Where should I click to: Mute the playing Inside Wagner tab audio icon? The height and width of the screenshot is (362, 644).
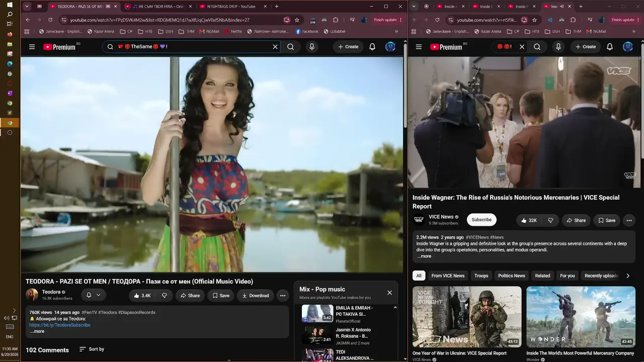click(x=562, y=7)
